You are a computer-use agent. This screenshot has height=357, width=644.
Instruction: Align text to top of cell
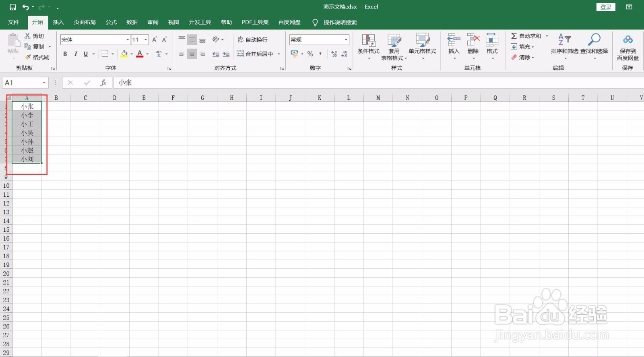pos(182,39)
